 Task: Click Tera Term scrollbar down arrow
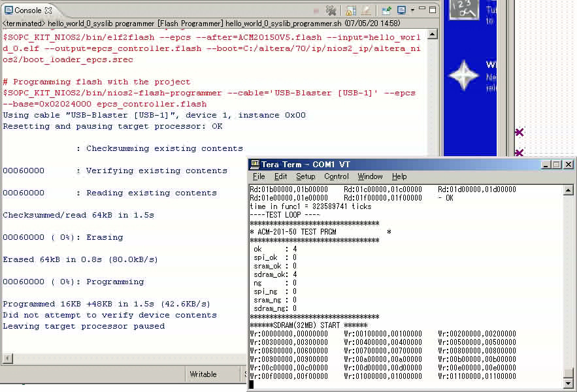[x=568, y=384]
